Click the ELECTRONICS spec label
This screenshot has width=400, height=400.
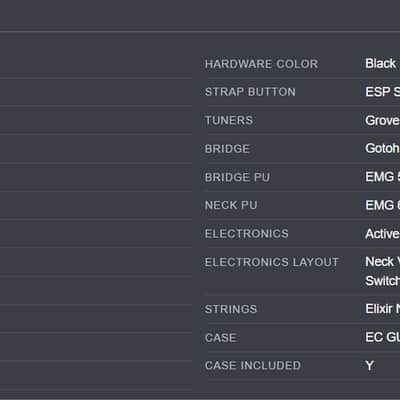[247, 234]
